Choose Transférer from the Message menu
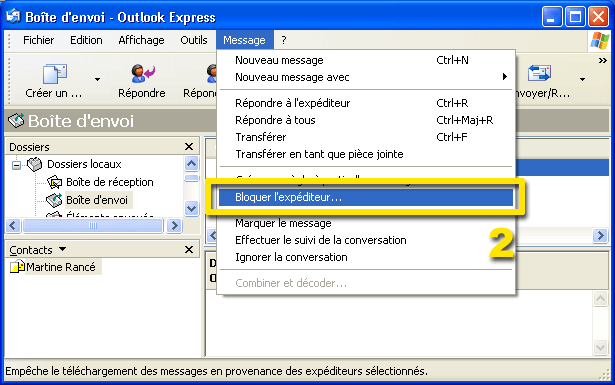 (x=366, y=137)
